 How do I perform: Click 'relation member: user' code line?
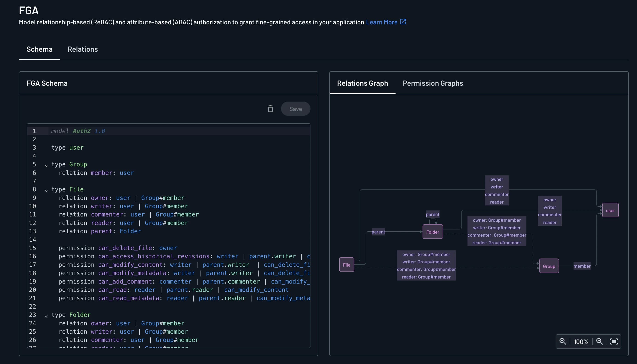pyautogui.click(x=96, y=173)
